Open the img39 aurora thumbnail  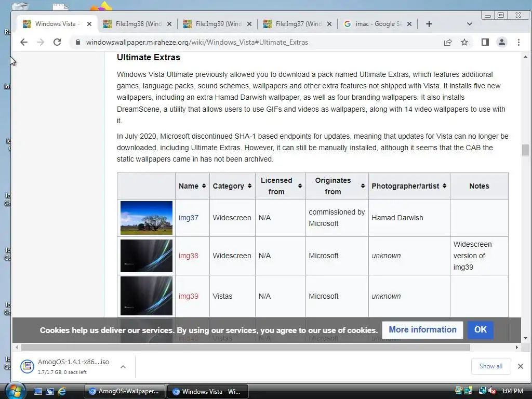point(146,296)
